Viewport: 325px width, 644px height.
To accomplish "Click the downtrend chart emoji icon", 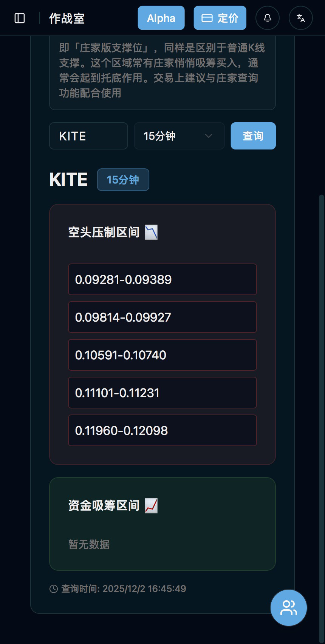I will point(152,232).
